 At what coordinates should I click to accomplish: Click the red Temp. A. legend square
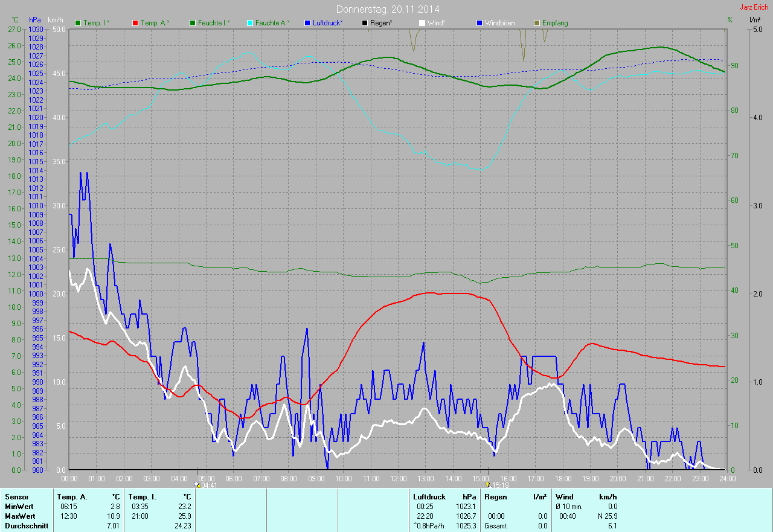pyautogui.click(x=135, y=23)
